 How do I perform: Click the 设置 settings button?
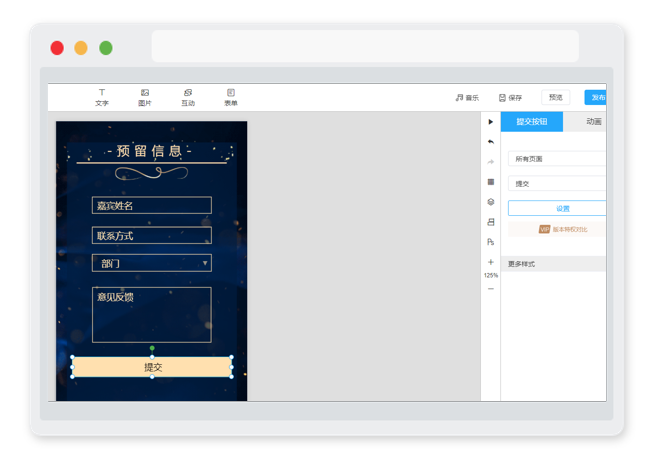557,208
